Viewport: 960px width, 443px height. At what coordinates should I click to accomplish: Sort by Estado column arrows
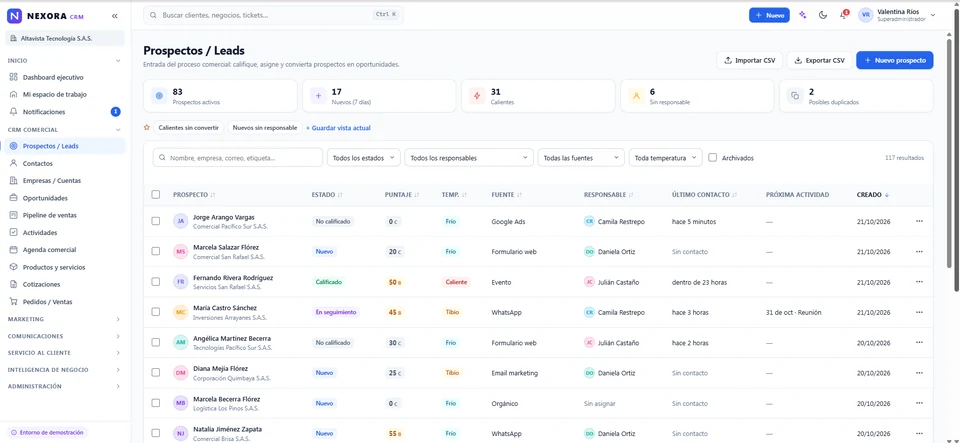[340, 195]
